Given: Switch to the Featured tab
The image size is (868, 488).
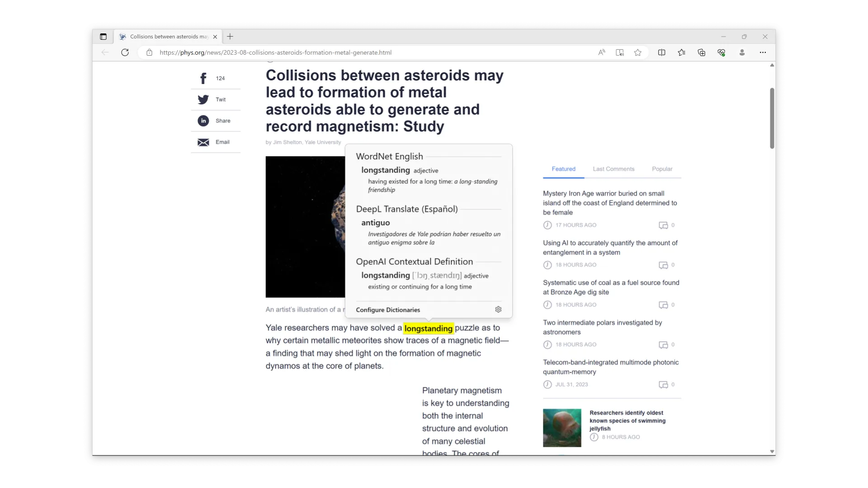Looking at the screenshot, I should point(563,169).
